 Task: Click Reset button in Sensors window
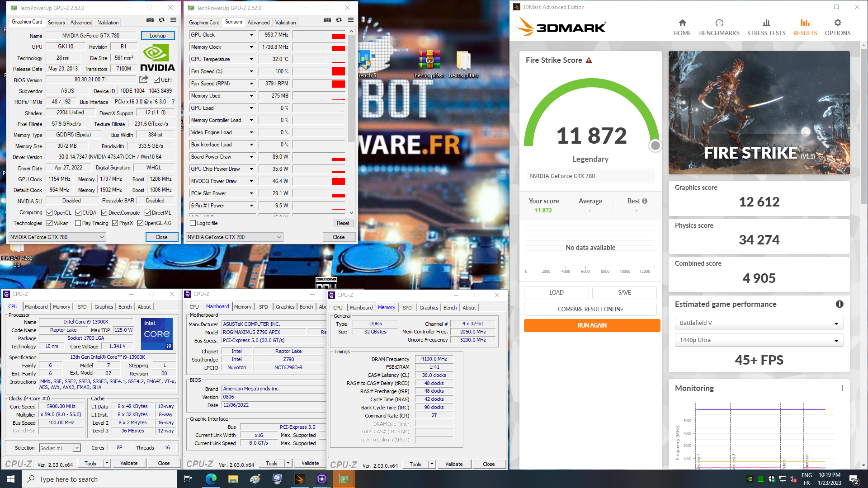pyautogui.click(x=343, y=223)
